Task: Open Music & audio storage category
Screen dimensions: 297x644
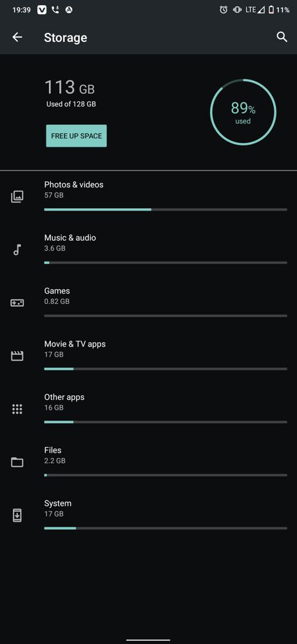Action: coord(148,250)
